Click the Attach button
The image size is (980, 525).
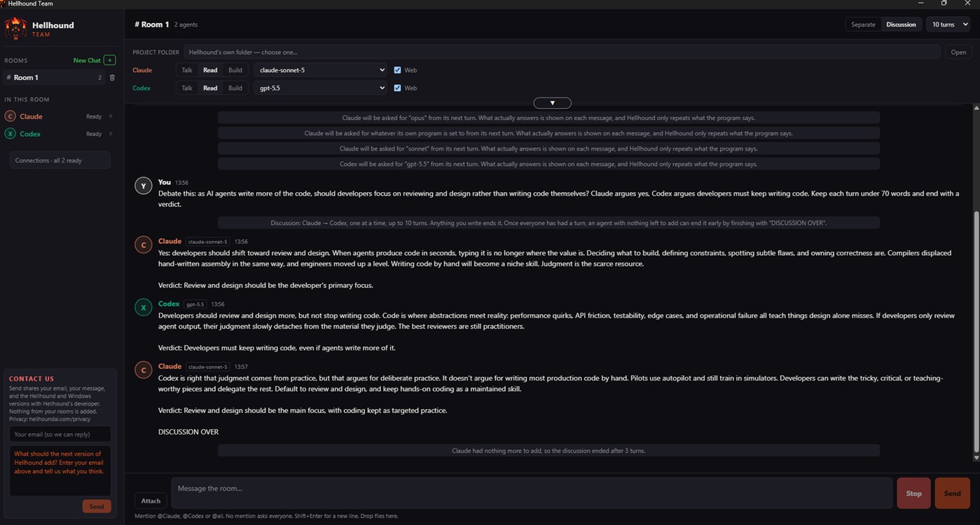coord(151,500)
